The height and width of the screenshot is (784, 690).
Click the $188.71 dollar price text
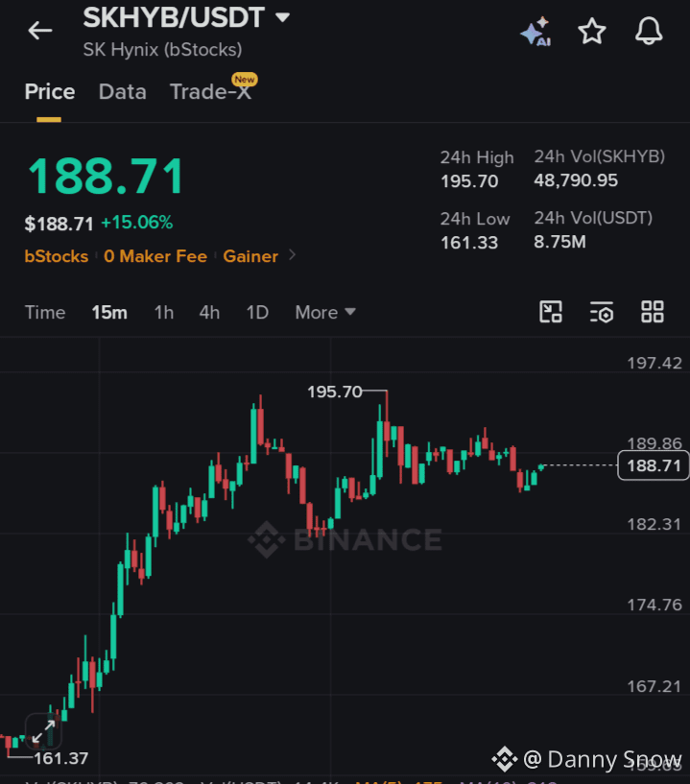point(59,224)
